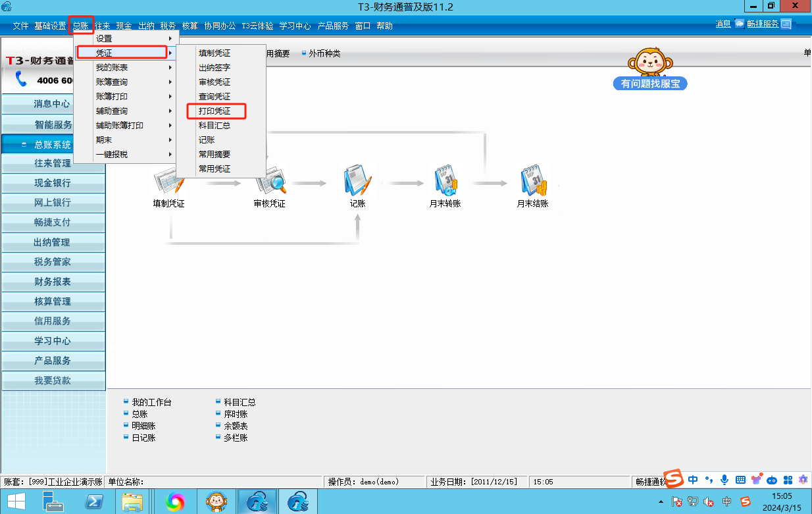Click the red flag action center tray icon

677,501
